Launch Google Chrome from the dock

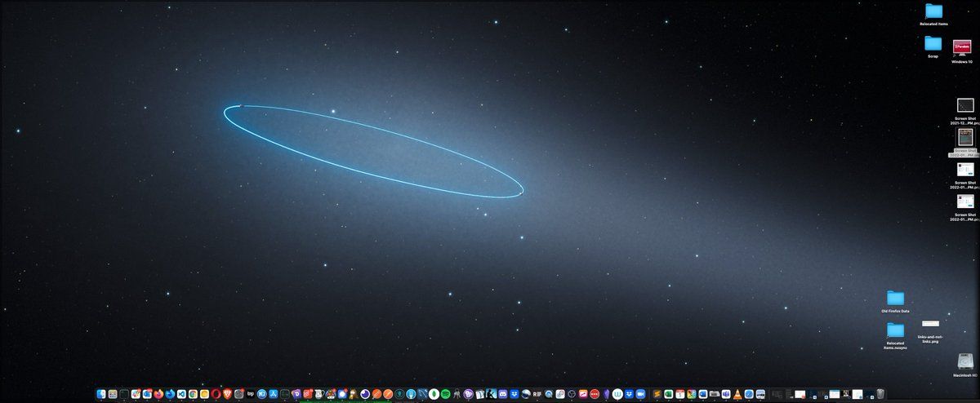193,394
